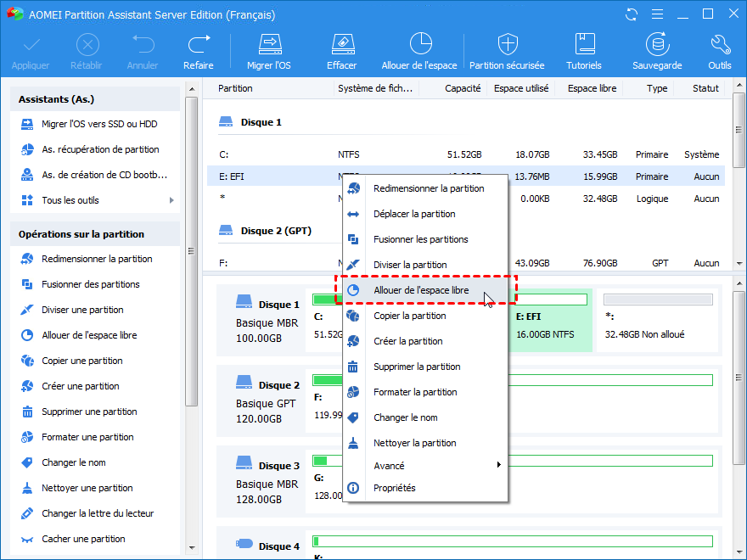Choose Redimensionner la partition in context menu
Screen dimensions: 747x560
point(425,188)
